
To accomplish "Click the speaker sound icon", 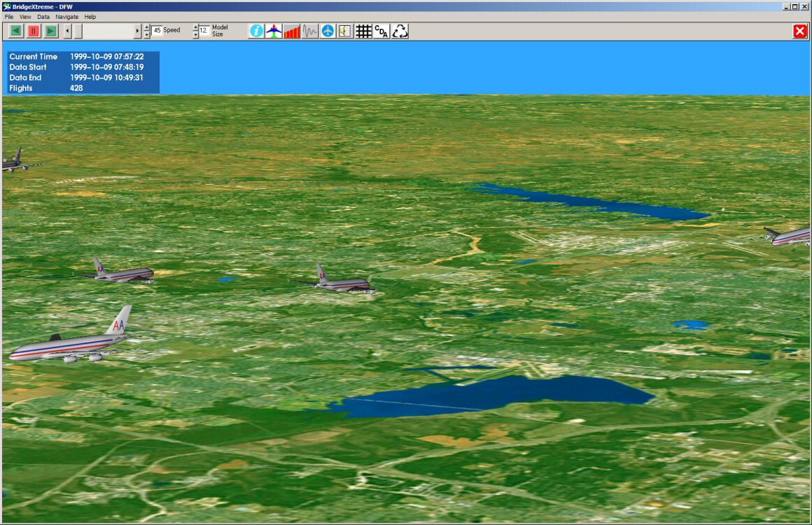I will pos(345,31).
